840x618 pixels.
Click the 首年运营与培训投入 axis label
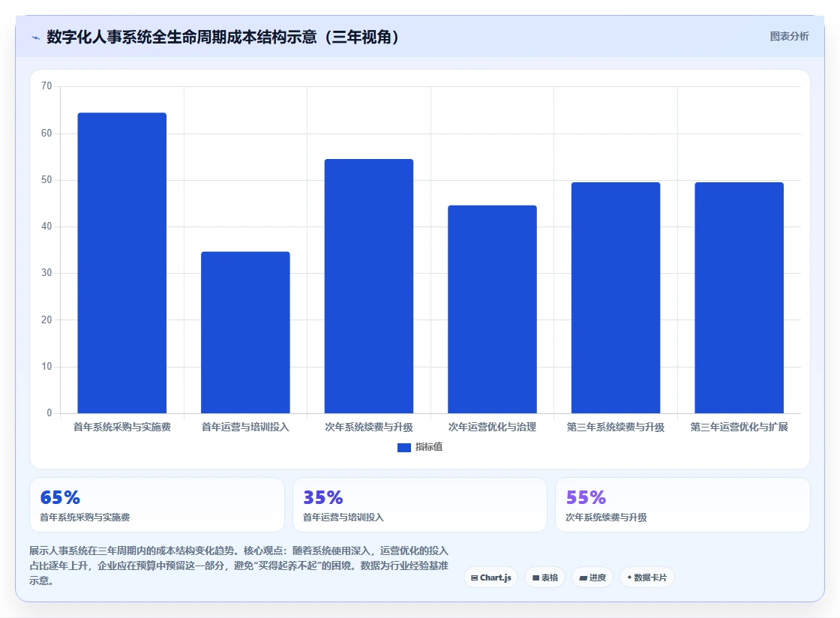[245, 427]
